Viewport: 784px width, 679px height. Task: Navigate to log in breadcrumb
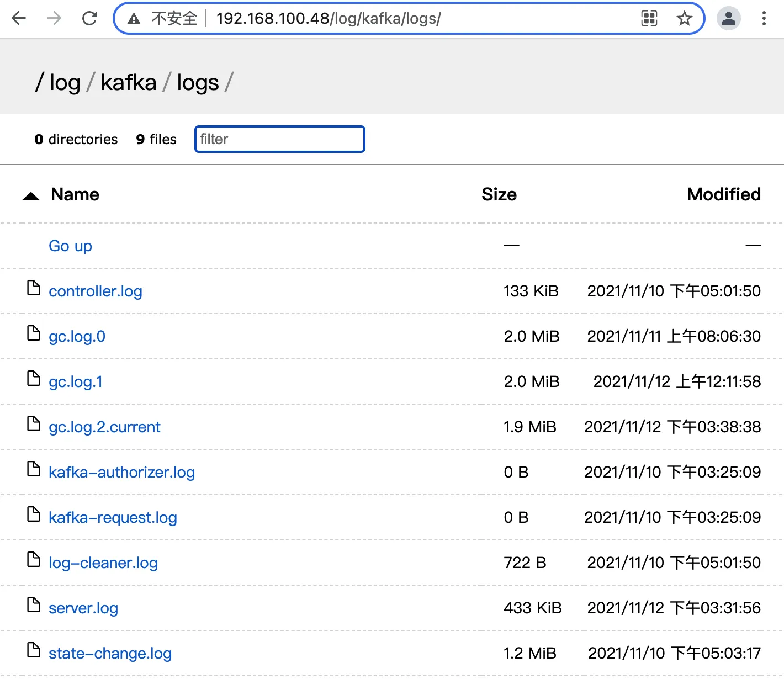(65, 83)
